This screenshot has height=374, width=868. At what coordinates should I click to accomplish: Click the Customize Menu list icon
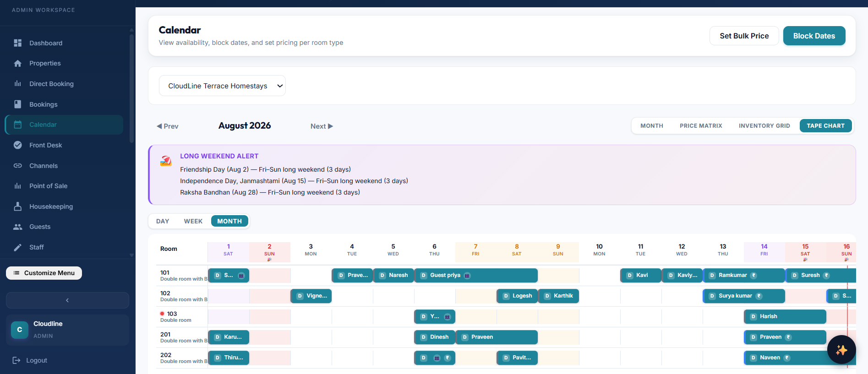(16, 273)
